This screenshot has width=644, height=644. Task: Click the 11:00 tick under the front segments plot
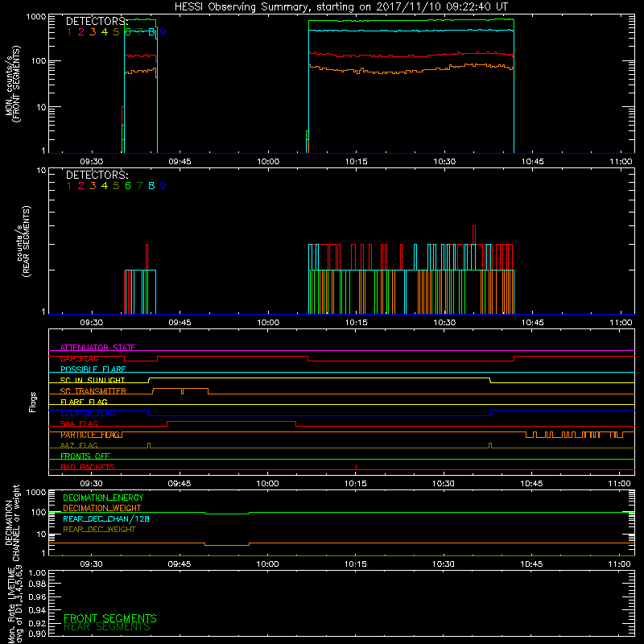[x=621, y=162]
